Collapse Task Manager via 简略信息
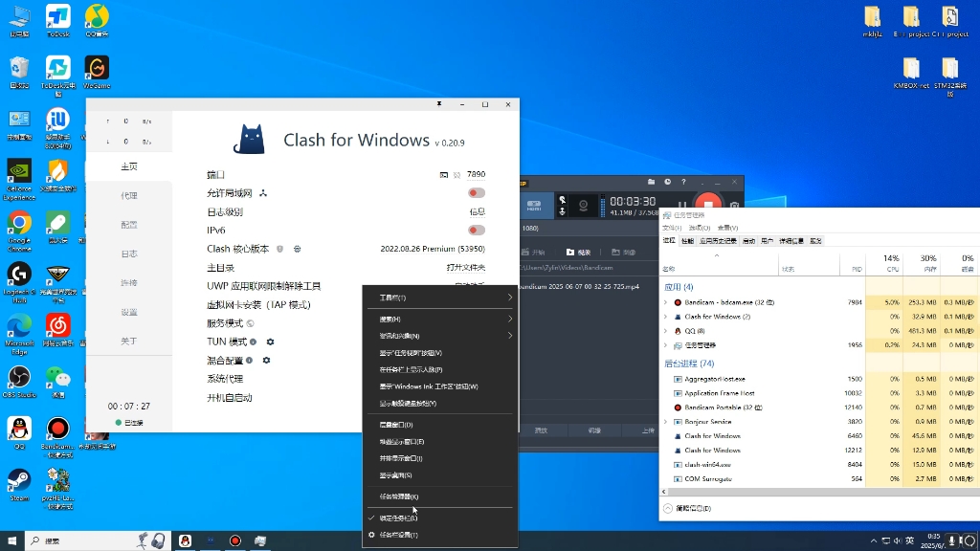Viewport: 980px width, 551px height. [x=687, y=509]
